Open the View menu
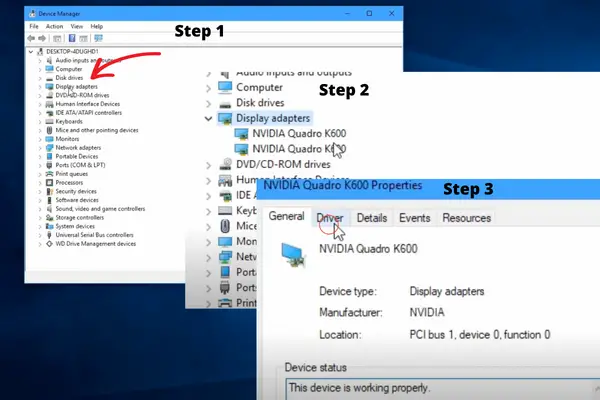This screenshot has height=400, width=600. click(77, 26)
